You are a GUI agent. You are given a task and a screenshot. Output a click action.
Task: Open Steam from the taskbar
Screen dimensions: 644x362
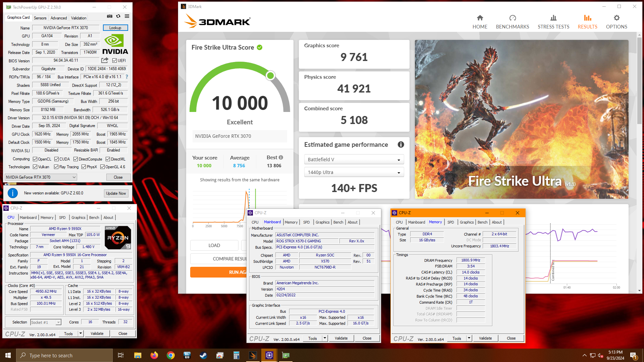[x=203, y=355]
